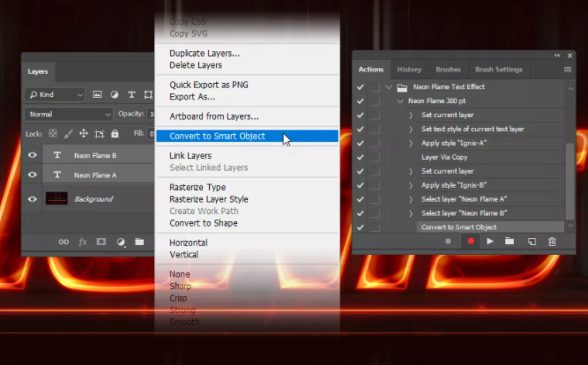Choose Convert to Smart Object menu item
The width and height of the screenshot is (588, 365).
217,137
